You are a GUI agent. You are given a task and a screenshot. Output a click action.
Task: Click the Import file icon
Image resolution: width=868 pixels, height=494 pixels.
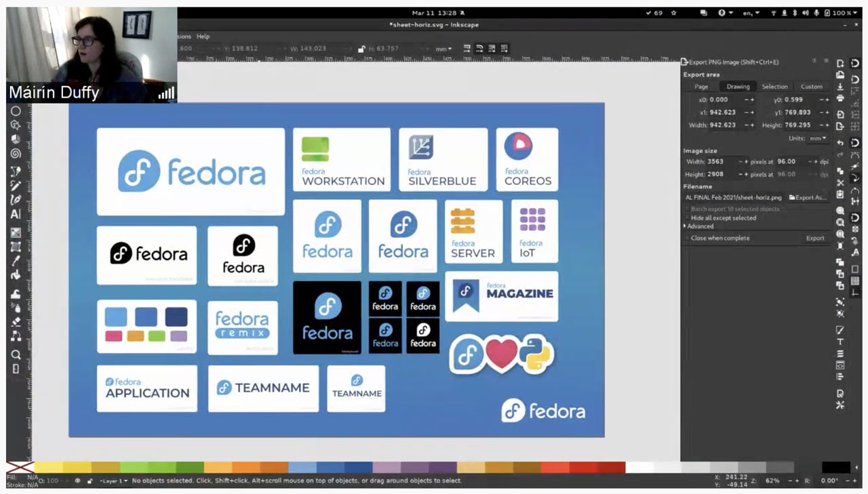tap(840, 115)
